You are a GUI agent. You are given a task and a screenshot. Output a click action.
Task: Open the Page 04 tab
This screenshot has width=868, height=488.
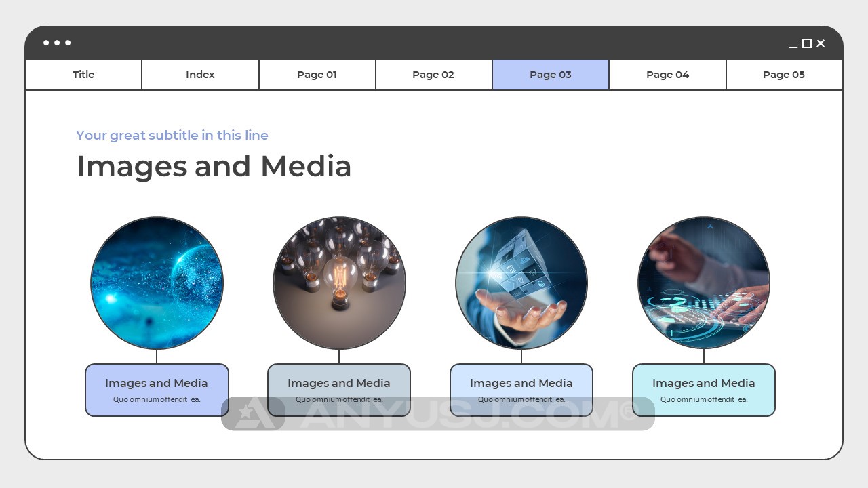click(x=667, y=75)
